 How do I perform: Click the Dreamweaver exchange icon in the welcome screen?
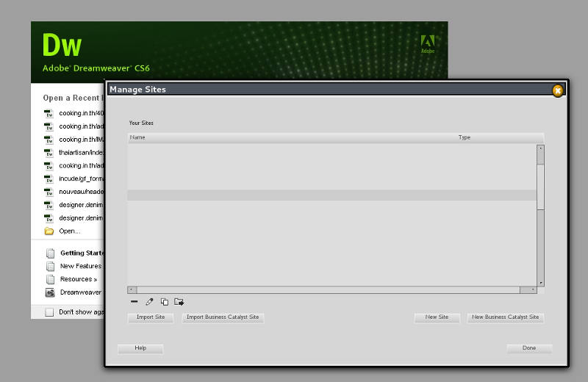[x=50, y=292]
